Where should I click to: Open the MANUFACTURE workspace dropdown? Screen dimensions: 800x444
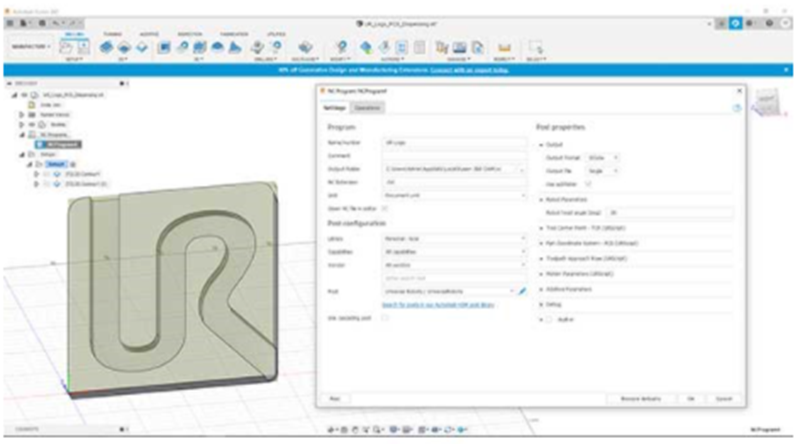31,46
